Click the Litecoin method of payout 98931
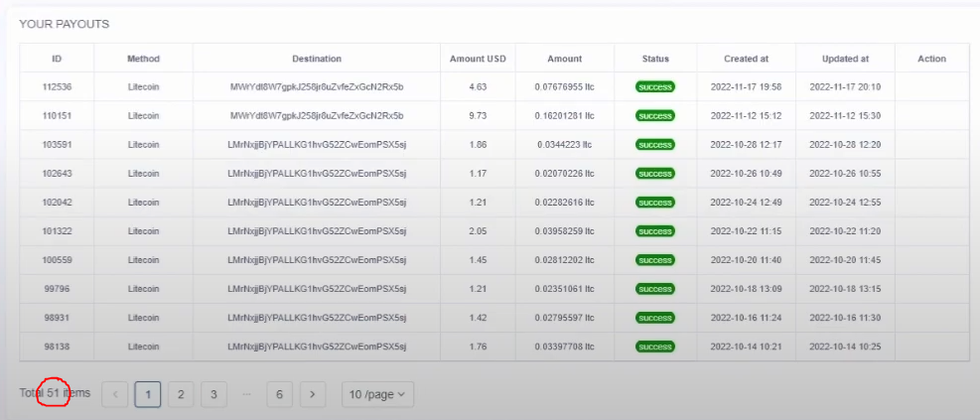Viewport: 980px width, 420px height. 143,318
